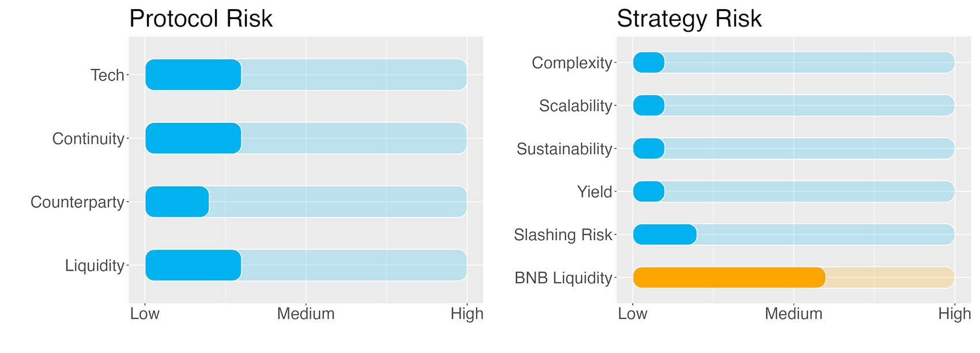Image resolution: width=980 pixels, height=353 pixels.
Task: Click the Slashing Risk bar's blue fill
Action: pyautogui.click(x=665, y=235)
